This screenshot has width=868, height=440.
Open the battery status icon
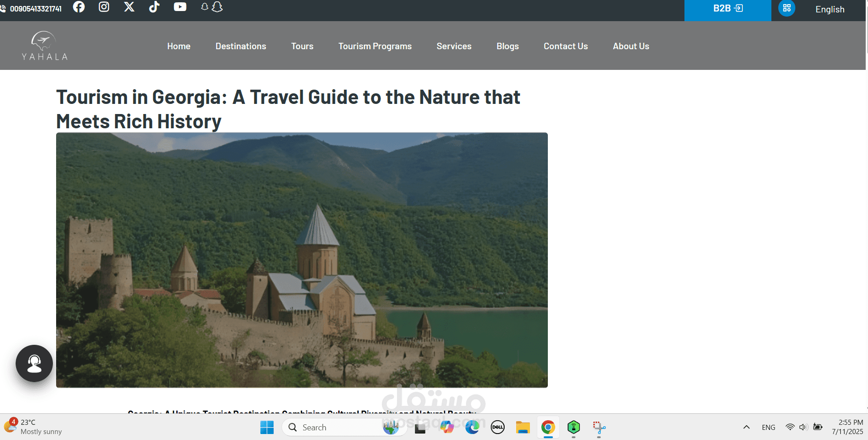817,427
